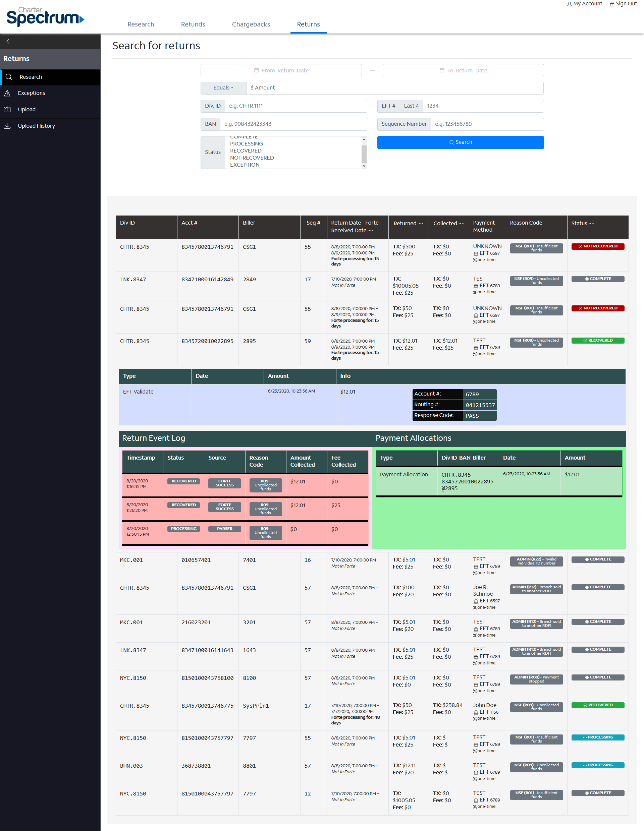The height and width of the screenshot is (831, 644).
Task: Click the My Account user icon
Action: tap(570, 4)
